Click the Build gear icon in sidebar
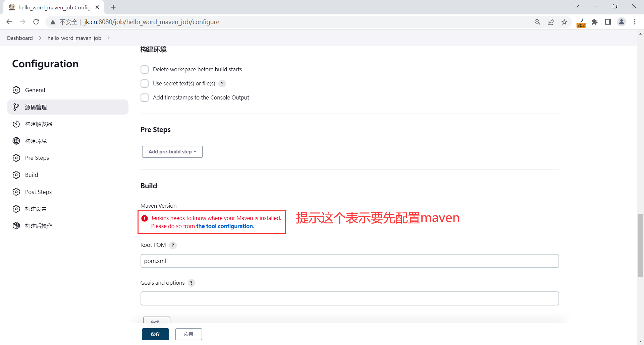 (16, 175)
